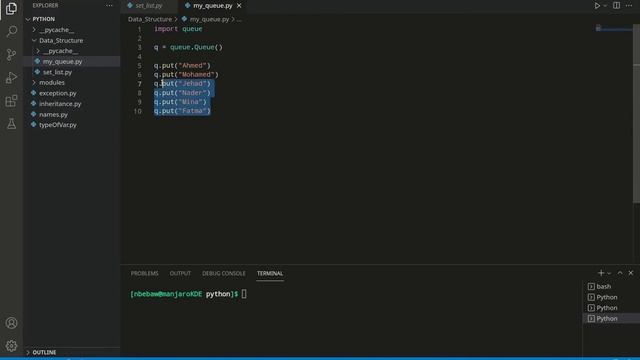Click line number 1 in gutter
Image resolution: width=640 pixels, height=360 pixels.
(139, 29)
